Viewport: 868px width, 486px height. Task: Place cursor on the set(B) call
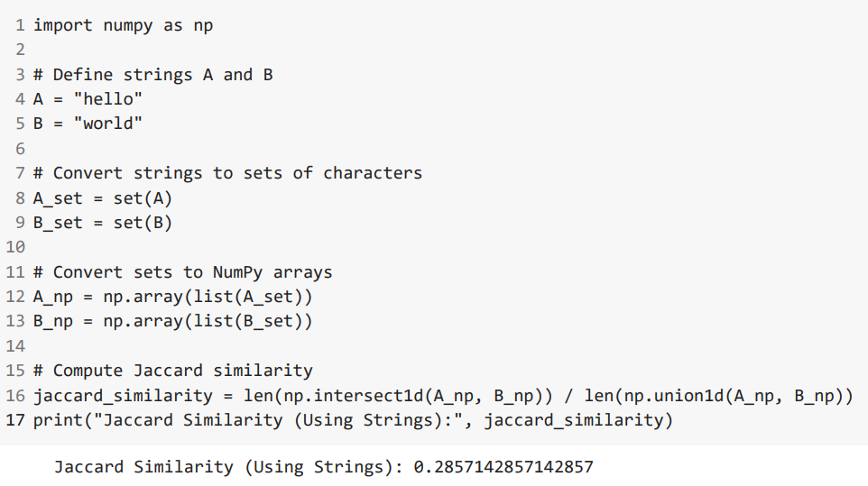click(x=143, y=223)
